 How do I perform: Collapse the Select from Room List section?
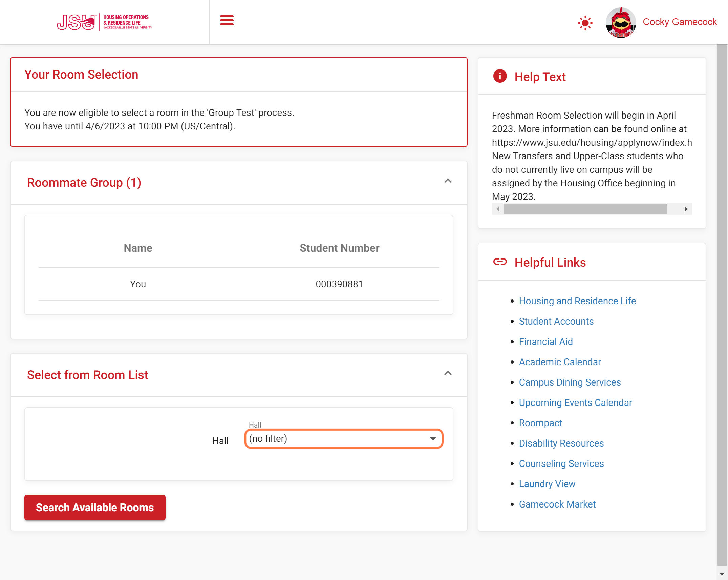pyautogui.click(x=448, y=373)
